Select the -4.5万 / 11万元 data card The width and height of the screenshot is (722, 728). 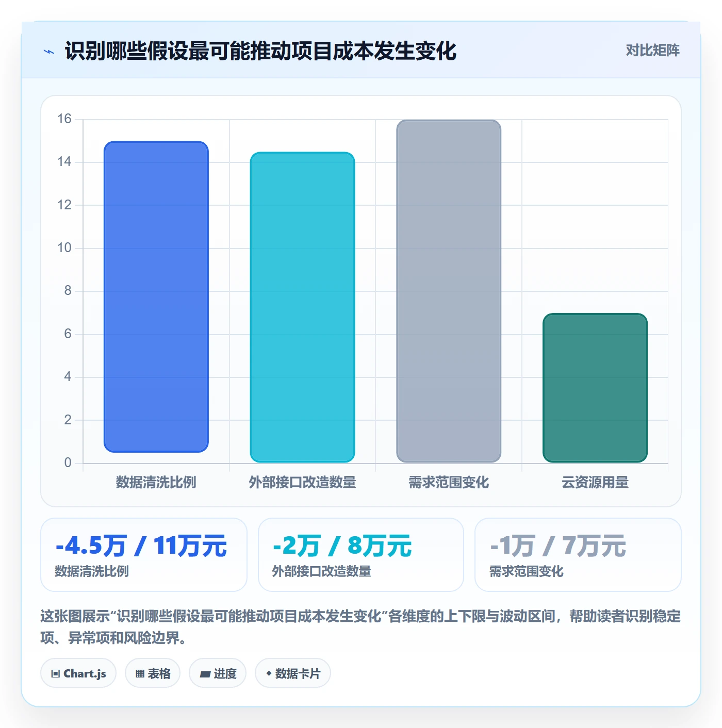[144, 555]
